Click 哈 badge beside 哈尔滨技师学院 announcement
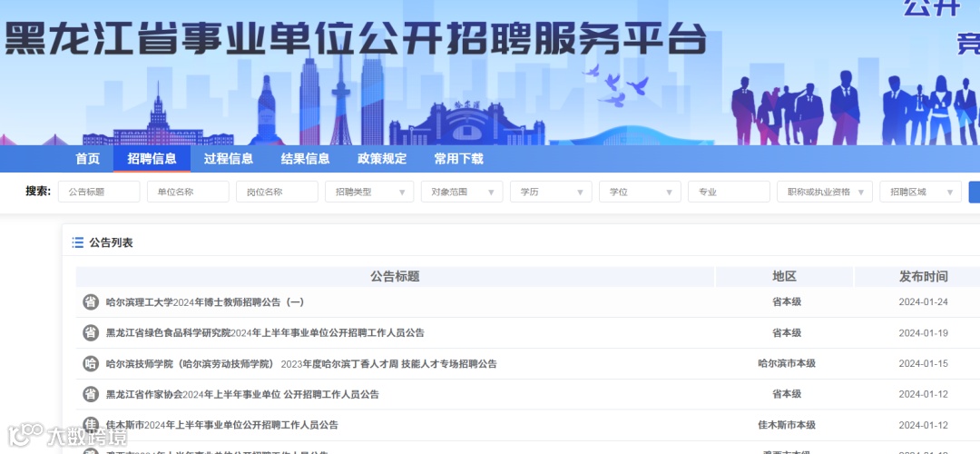 coord(91,363)
